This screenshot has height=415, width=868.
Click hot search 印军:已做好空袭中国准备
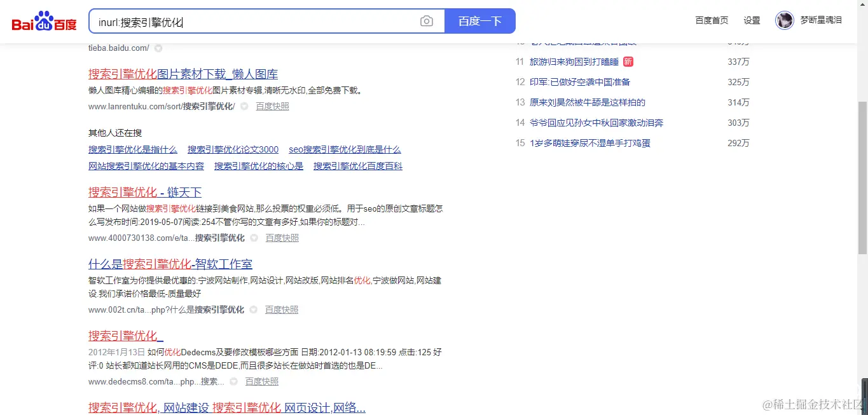580,81
